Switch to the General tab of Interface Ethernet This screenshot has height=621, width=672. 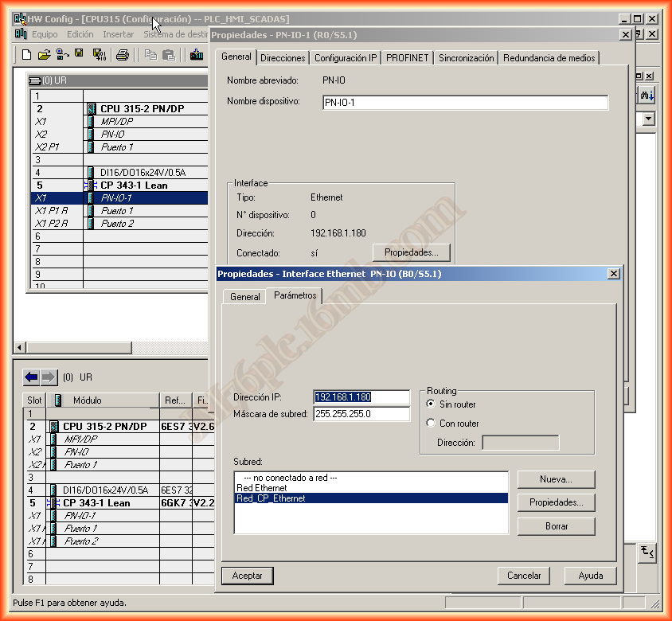click(244, 296)
